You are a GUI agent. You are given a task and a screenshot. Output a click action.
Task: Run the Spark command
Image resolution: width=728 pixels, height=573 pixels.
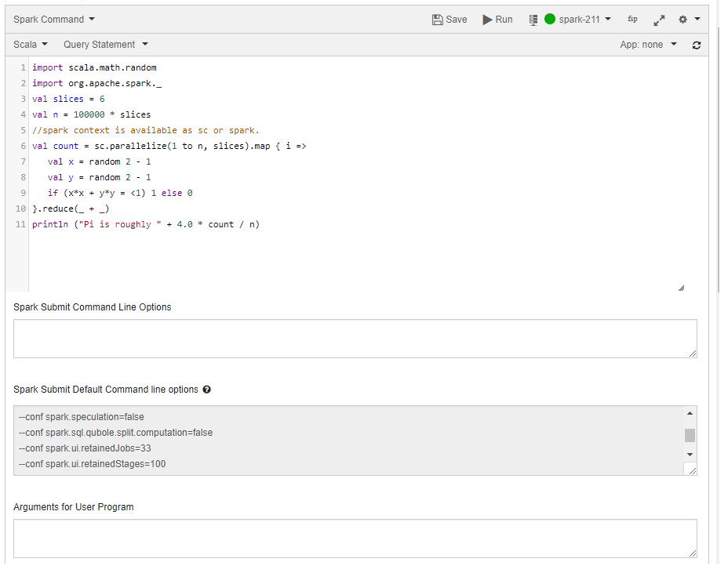(x=497, y=20)
